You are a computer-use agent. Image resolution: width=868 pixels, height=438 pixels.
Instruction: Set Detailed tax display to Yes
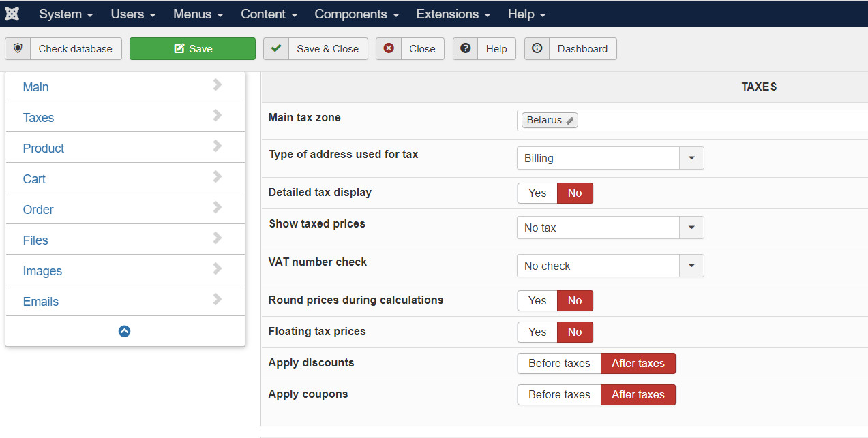pos(537,193)
